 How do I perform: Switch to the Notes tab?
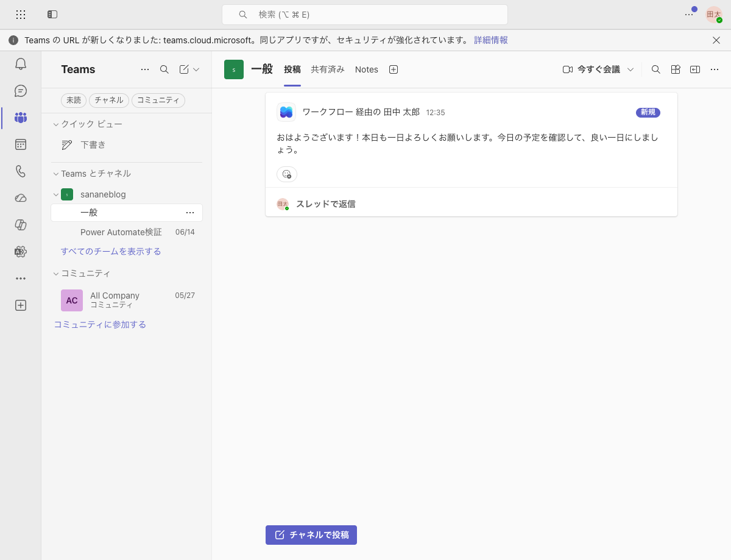click(367, 69)
